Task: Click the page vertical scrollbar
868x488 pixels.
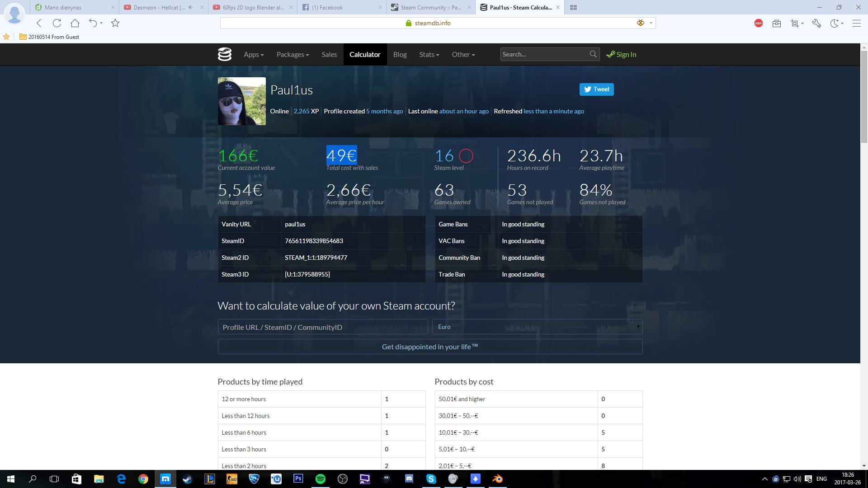Action: pos(864,97)
